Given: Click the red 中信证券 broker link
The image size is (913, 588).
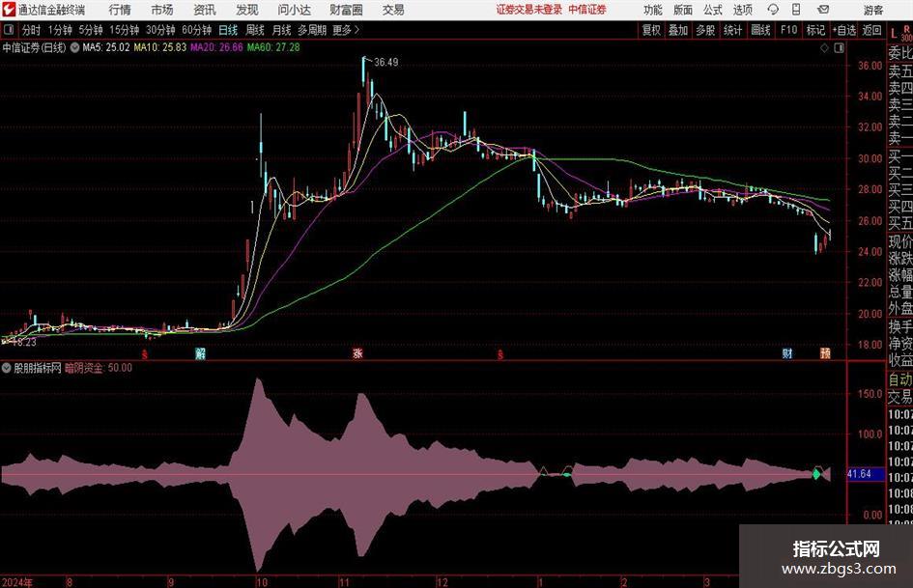Looking at the screenshot, I should 587,10.
